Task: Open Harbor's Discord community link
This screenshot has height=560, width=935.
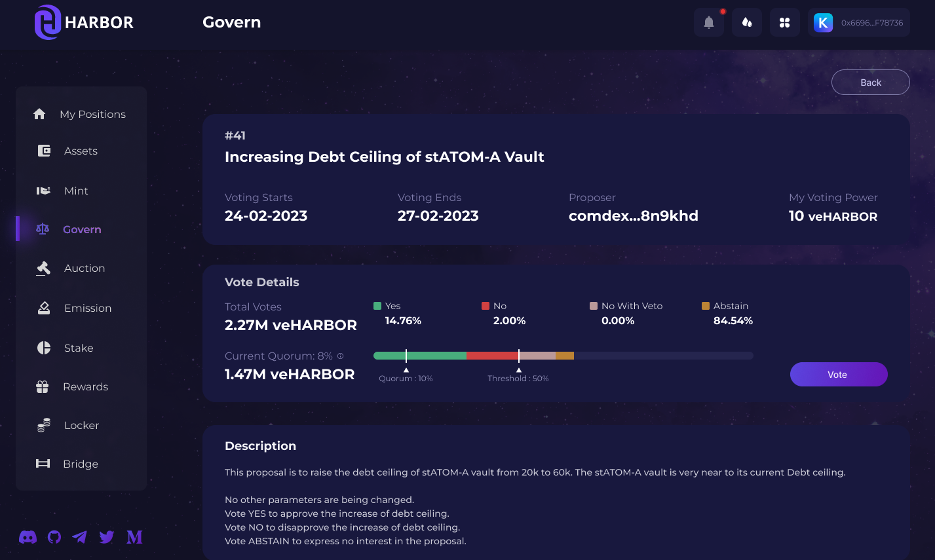Action: tap(28, 537)
